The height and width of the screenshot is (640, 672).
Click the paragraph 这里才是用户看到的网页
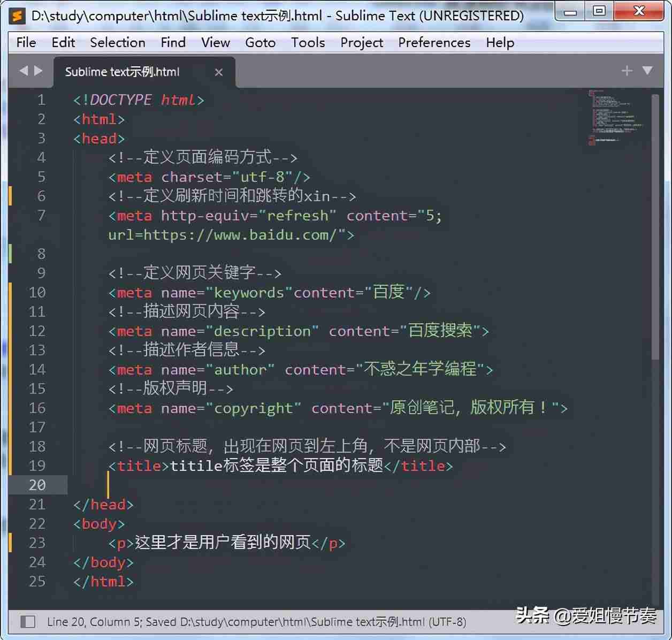[x=227, y=543]
